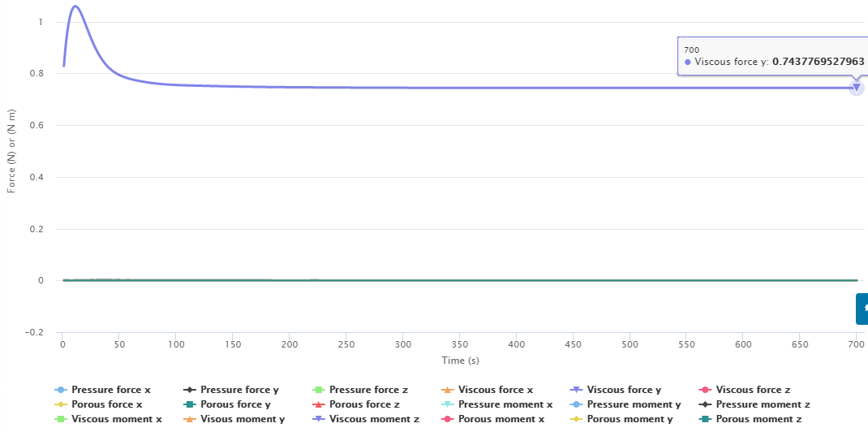The height and width of the screenshot is (432, 868).
Task: Click the yellow diamond icon for Porous force x
Action: [60, 404]
